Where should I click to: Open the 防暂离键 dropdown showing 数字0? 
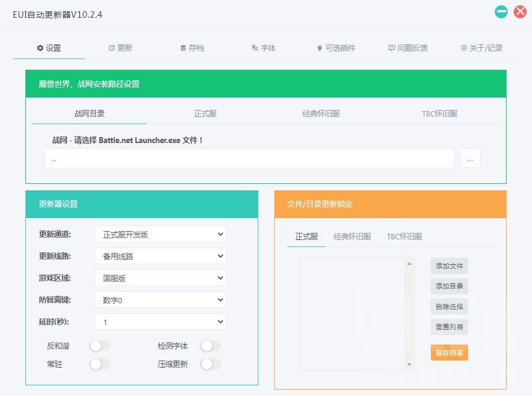click(160, 300)
